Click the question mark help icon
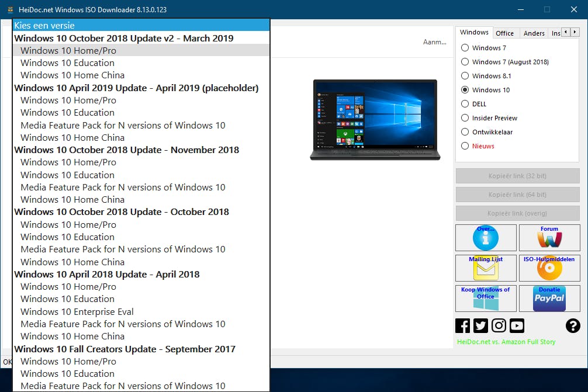Viewport: 588px width, 392px height. point(573,325)
